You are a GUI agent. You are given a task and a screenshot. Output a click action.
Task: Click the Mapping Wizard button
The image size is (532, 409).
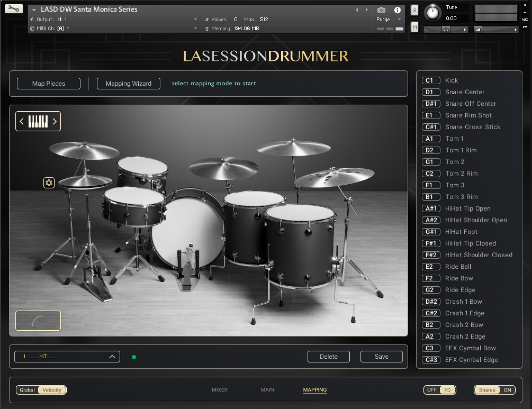tap(128, 84)
